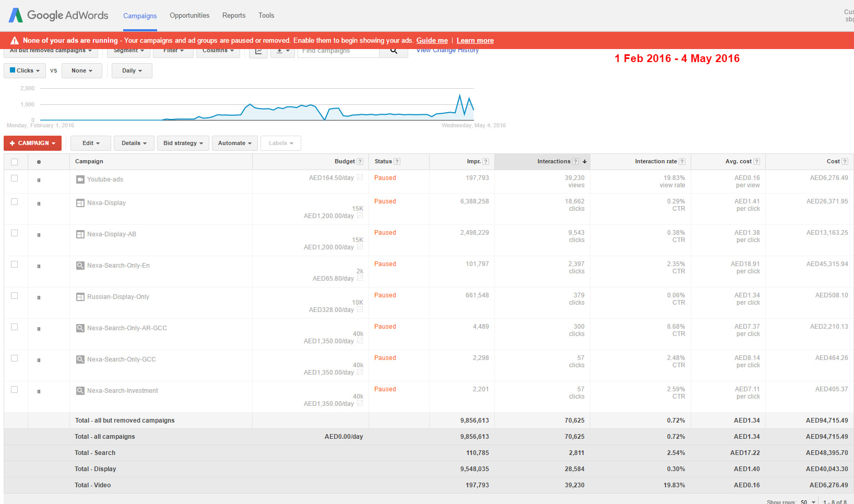The height and width of the screenshot is (504, 854).
Task: Open the Reports tab
Action: click(x=233, y=16)
